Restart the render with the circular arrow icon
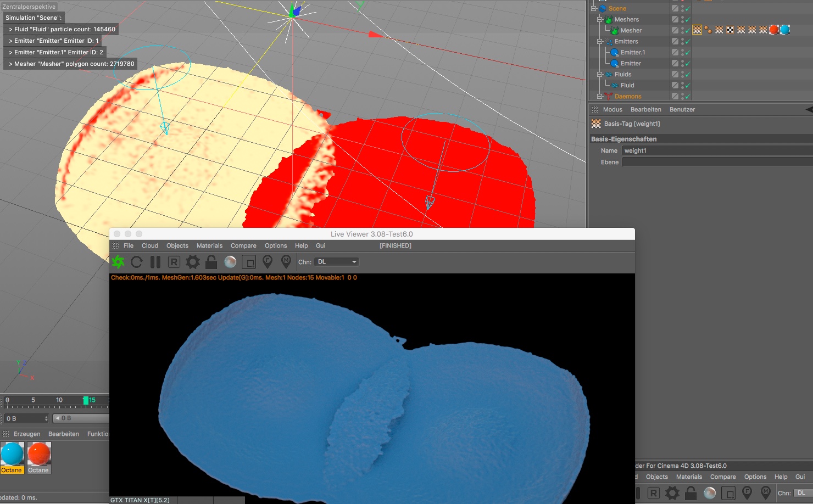The width and height of the screenshot is (813, 504). [137, 262]
